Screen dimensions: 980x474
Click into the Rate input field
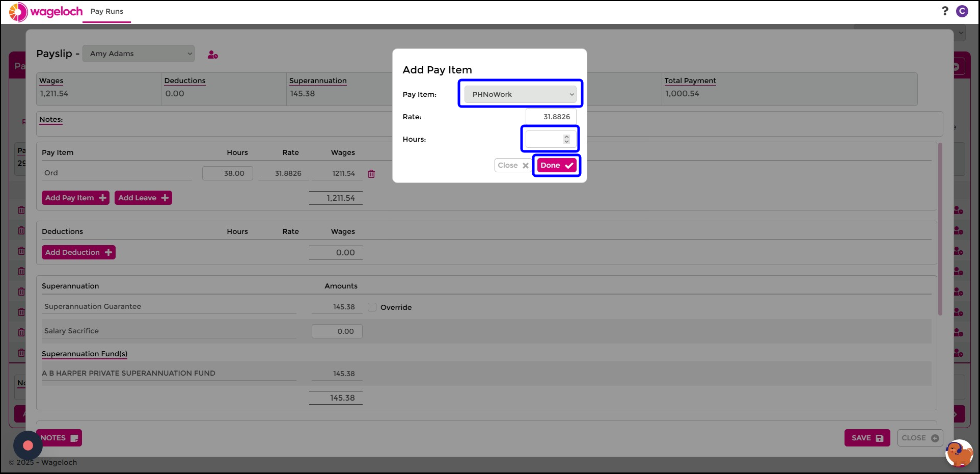[551, 117]
